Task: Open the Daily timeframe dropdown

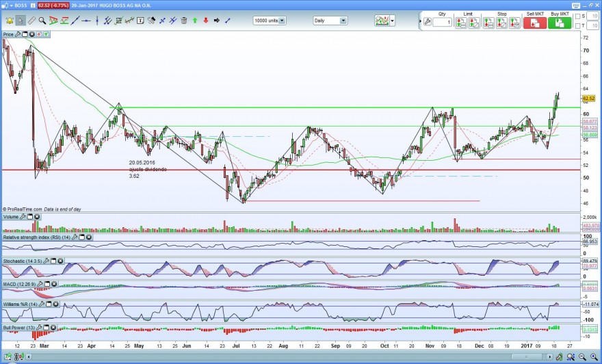Action: tap(330, 21)
